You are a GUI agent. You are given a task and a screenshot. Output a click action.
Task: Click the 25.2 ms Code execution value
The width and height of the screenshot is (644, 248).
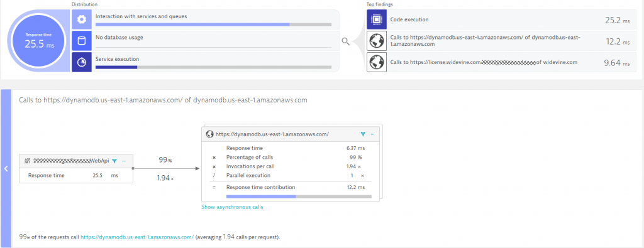click(x=617, y=20)
